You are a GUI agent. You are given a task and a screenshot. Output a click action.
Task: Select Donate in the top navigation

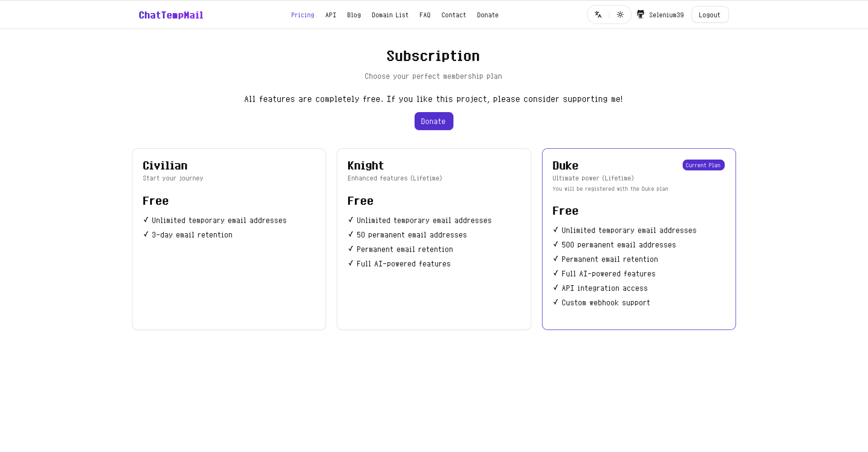487,15
